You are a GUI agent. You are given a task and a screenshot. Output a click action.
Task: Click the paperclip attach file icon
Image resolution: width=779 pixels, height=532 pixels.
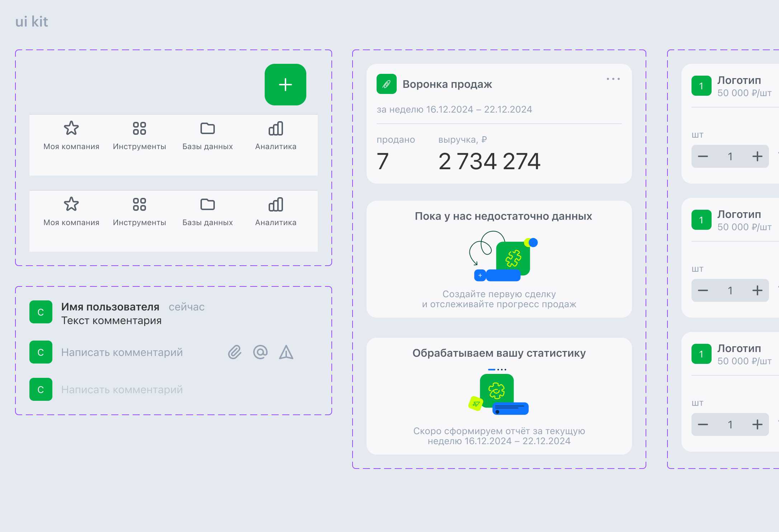pyautogui.click(x=235, y=352)
